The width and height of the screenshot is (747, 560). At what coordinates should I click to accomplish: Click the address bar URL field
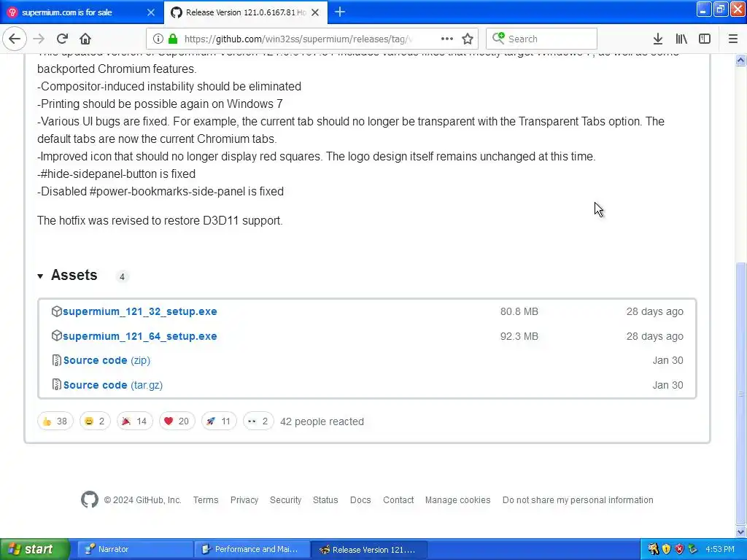[x=299, y=39]
